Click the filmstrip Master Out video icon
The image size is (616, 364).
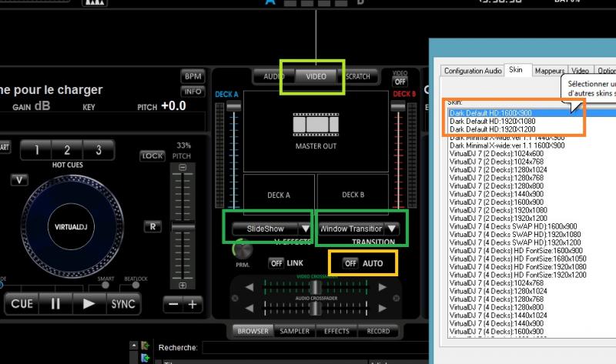[x=316, y=124]
